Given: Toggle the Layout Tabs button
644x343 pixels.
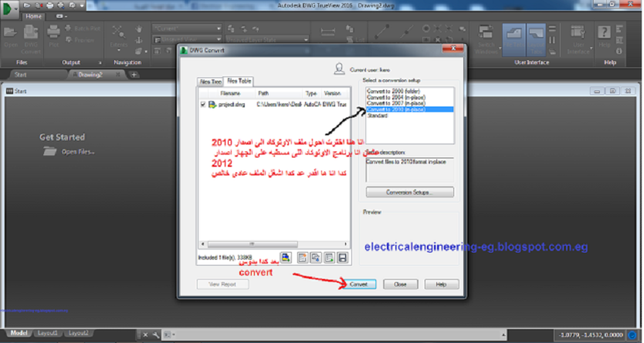Looking at the screenshot, I should coord(536,39).
